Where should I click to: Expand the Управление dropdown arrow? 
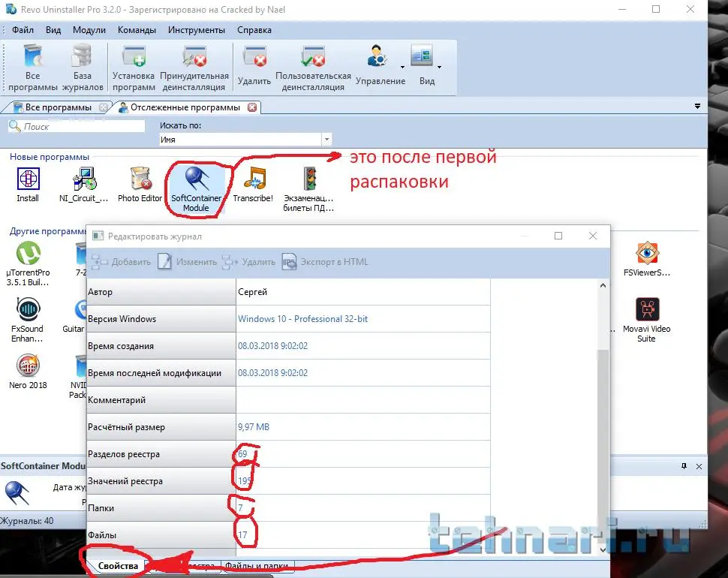coord(402,68)
